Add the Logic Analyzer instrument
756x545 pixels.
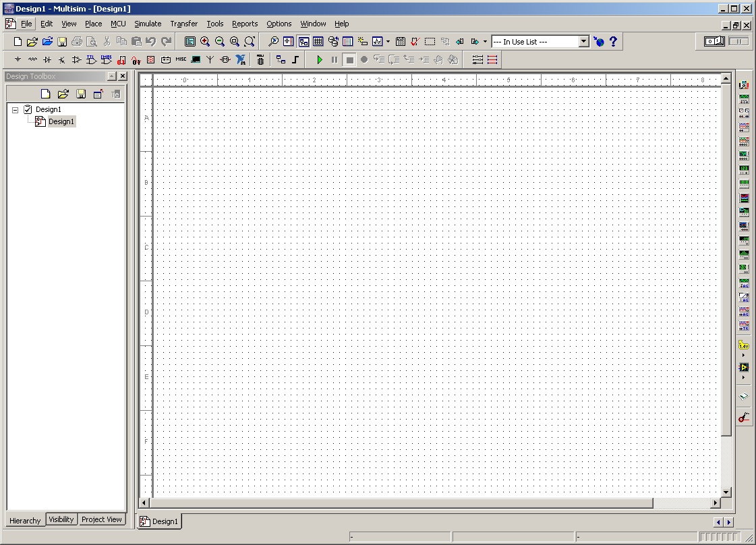click(744, 198)
